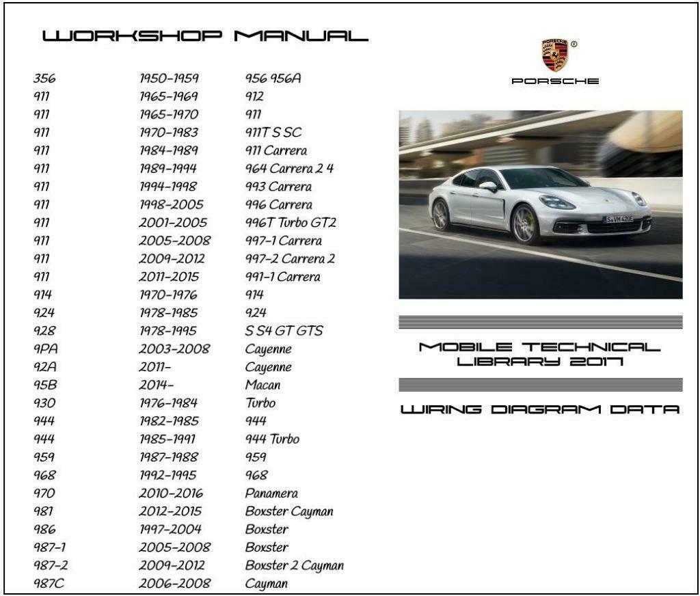Select the WORKSHOP MANUAL heading

pyautogui.click(x=205, y=36)
